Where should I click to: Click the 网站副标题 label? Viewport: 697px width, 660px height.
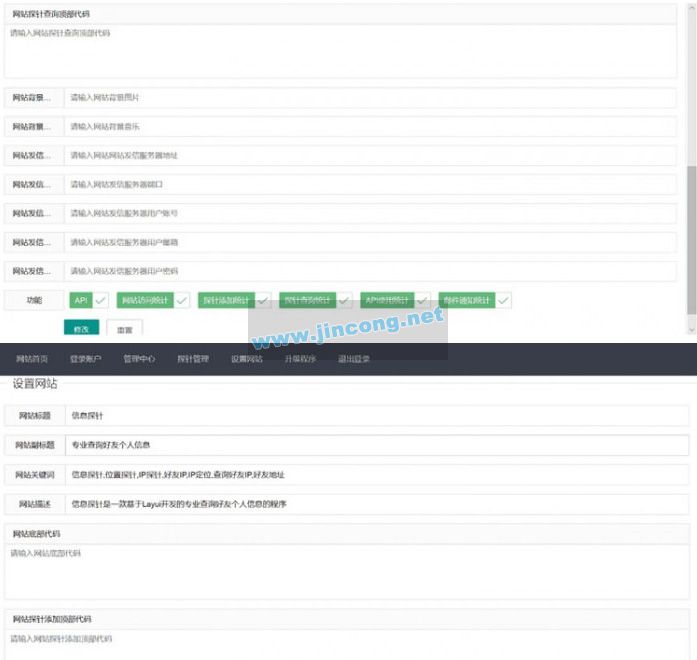pyautogui.click(x=35, y=445)
